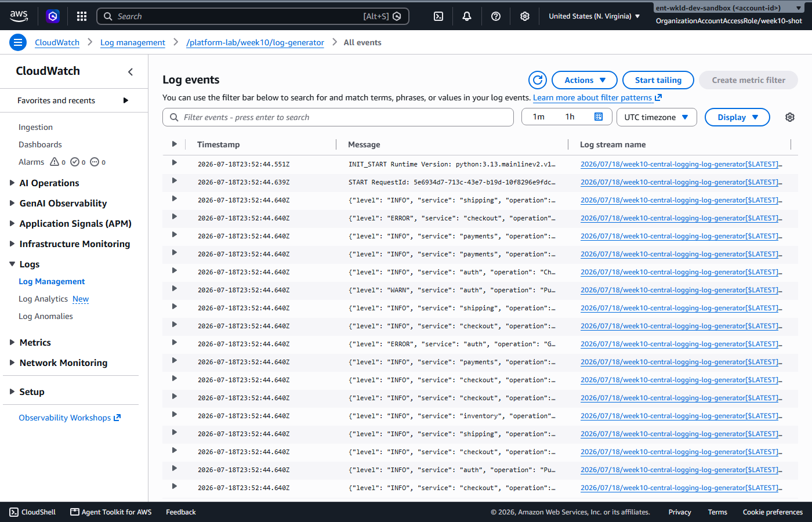Open log stream link in INIT_START row
The image size is (812, 522).
pyautogui.click(x=681, y=164)
